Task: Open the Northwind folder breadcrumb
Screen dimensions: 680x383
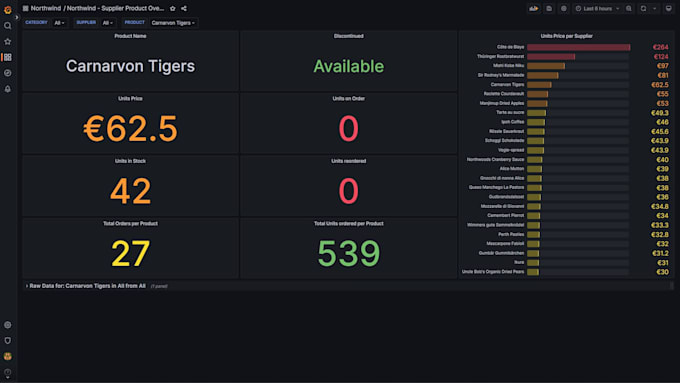Action: click(46, 8)
